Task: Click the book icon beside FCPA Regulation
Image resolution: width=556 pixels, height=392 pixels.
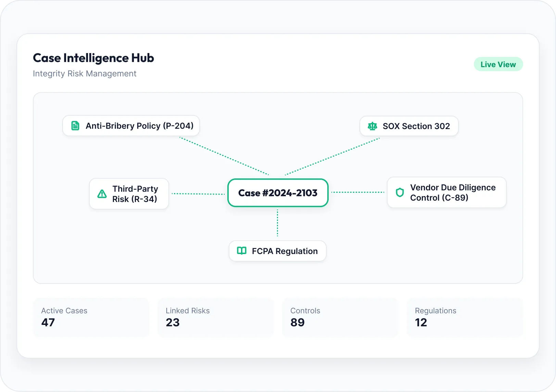Action: [242, 251]
